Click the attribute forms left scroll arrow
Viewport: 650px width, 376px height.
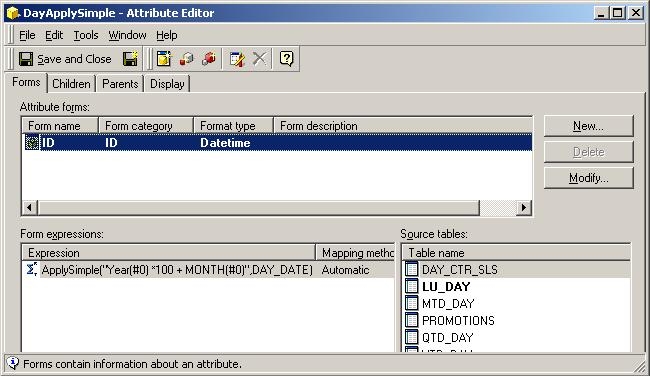pos(30,207)
